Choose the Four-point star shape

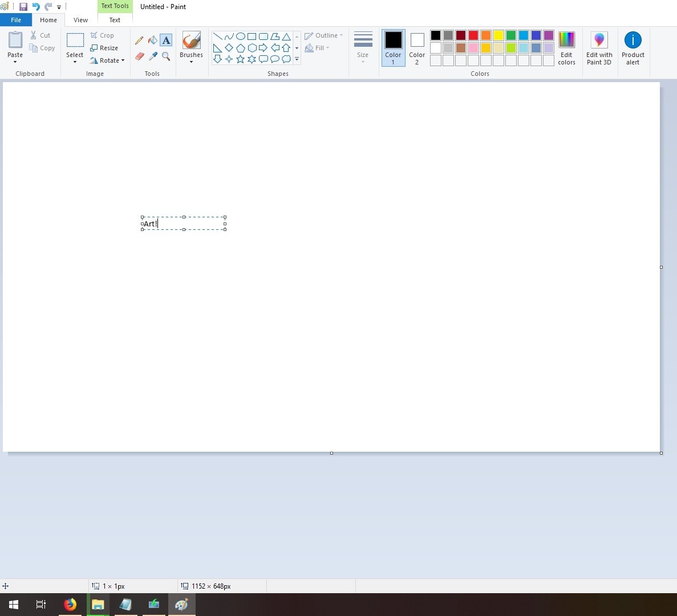pos(229,59)
